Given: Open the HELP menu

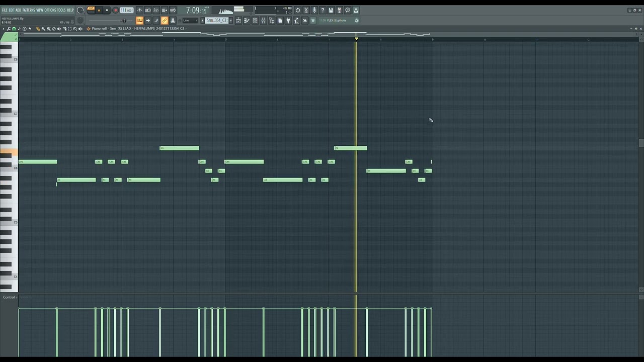Looking at the screenshot, I should point(70,10).
